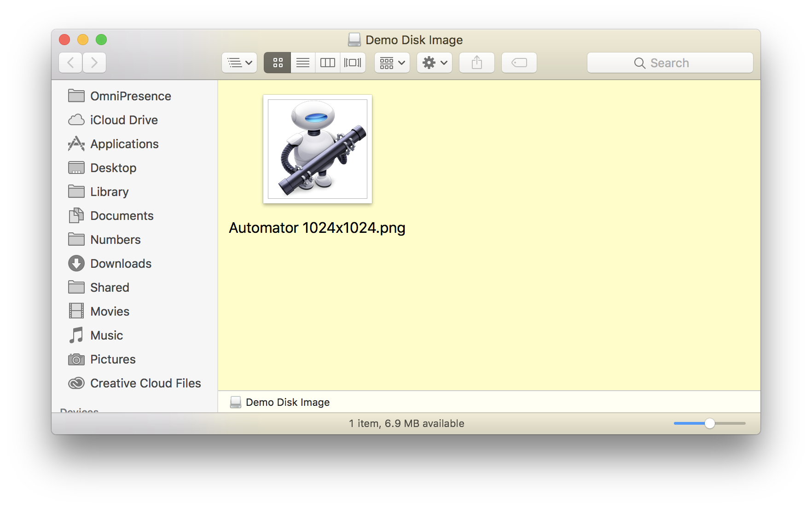Image resolution: width=812 pixels, height=508 pixels.
Task: Open iCloud Drive from sidebar
Action: coord(123,120)
